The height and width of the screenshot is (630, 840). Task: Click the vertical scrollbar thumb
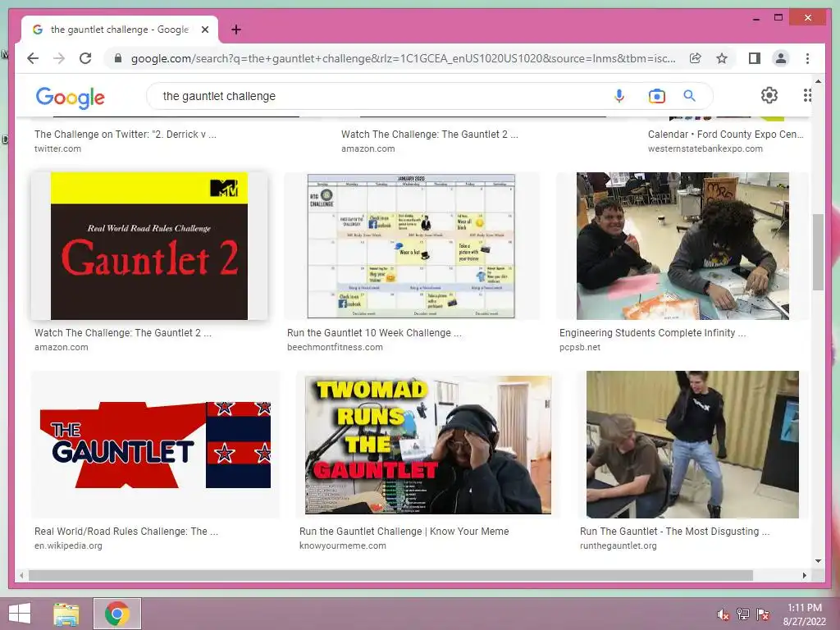click(x=818, y=252)
